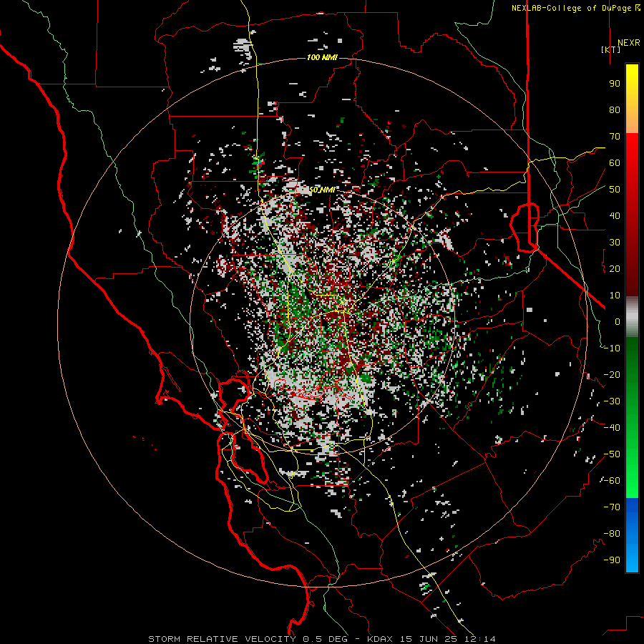Select the 50 NMI range ring label
This screenshot has width=644, height=644.
(x=322, y=190)
